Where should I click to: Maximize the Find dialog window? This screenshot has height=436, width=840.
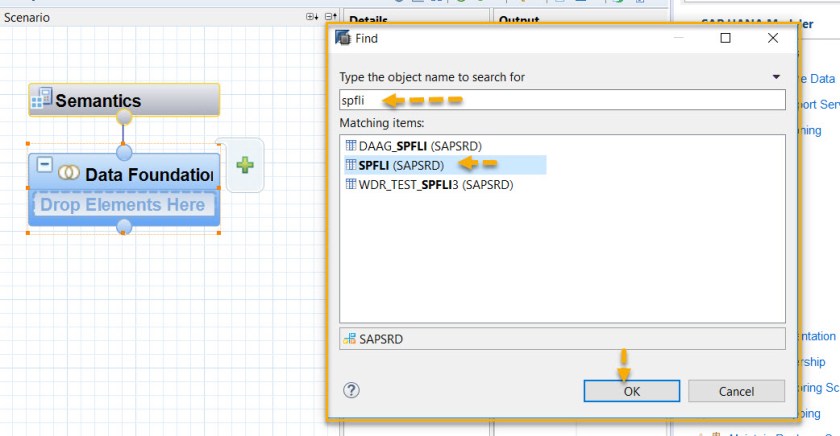726,38
